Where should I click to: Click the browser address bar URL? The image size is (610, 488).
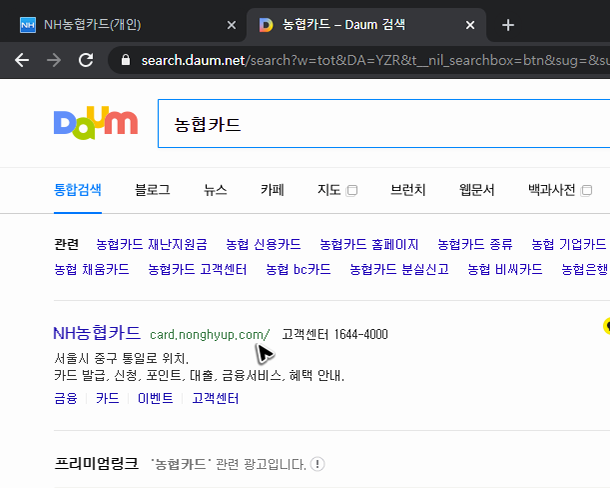[x=373, y=60]
